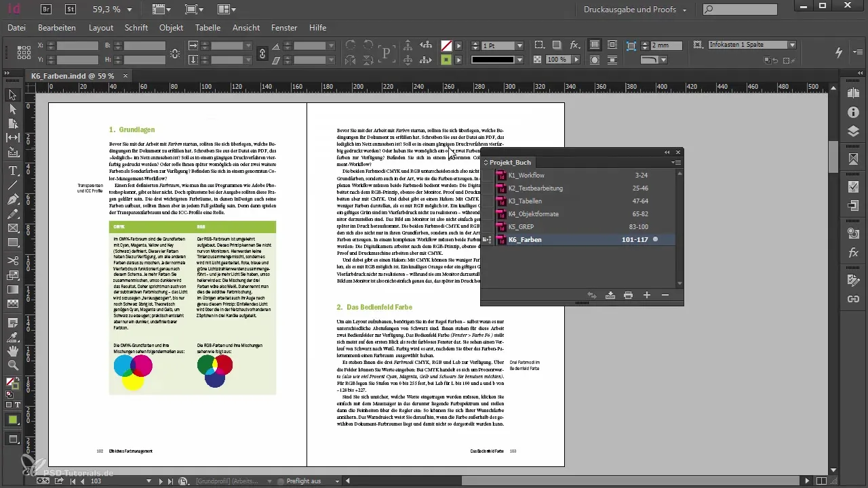Collapse the Projekt_Buch panel with double arrows
The height and width of the screenshot is (488, 868).
[x=667, y=152]
